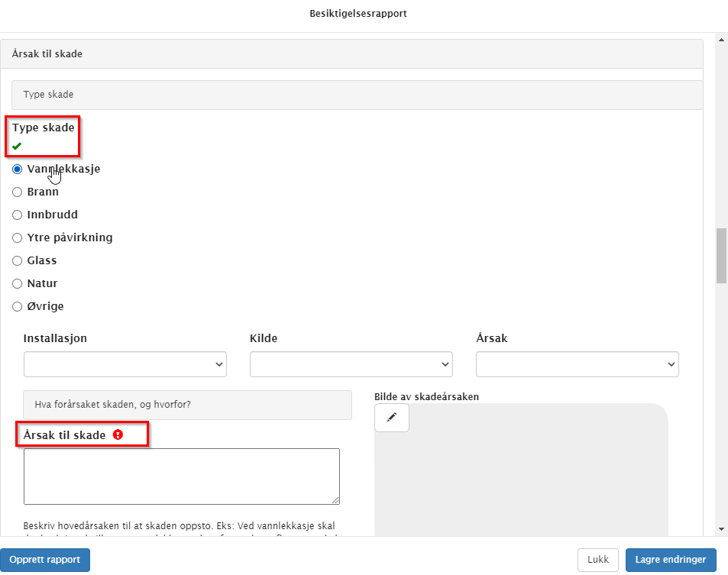
Task: Choose the Innbrudd radio option
Action: pos(18,215)
